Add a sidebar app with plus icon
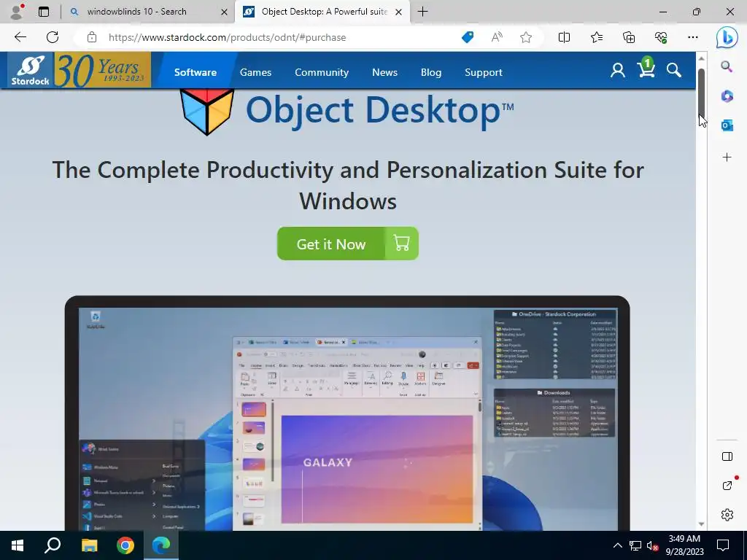 727,157
